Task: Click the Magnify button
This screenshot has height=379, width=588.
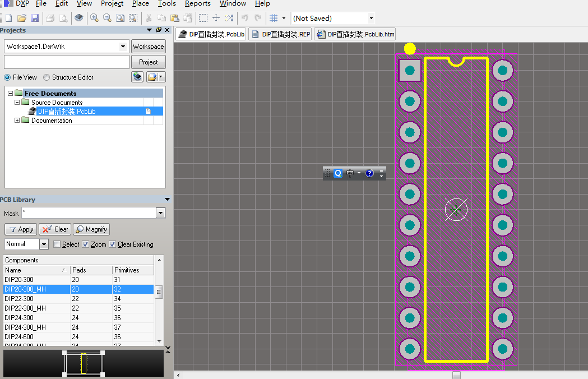Action: click(x=91, y=229)
